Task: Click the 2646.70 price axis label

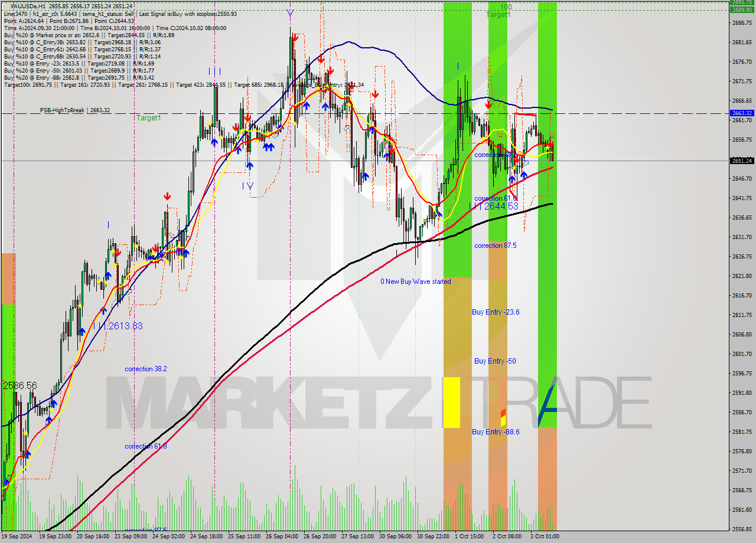Action: (741, 178)
